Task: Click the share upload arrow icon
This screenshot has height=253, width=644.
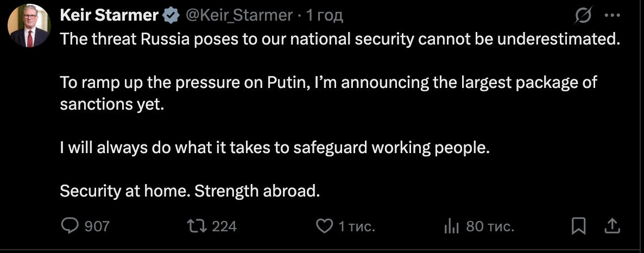Action: click(x=611, y=226)
